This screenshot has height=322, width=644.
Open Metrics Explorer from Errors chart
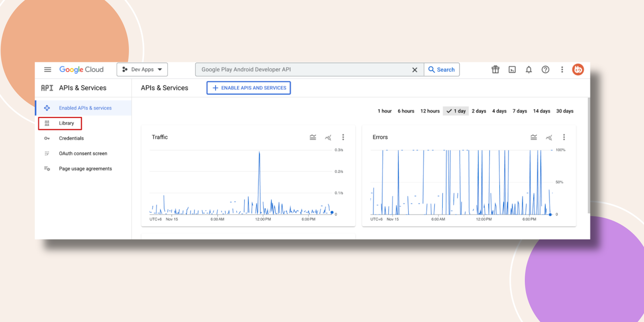(x=549, y=137)
